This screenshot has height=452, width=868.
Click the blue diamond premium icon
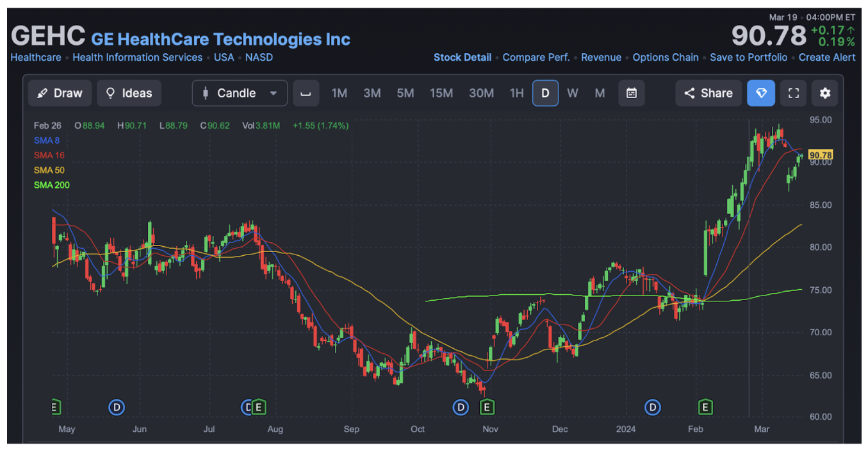point(761,93)
